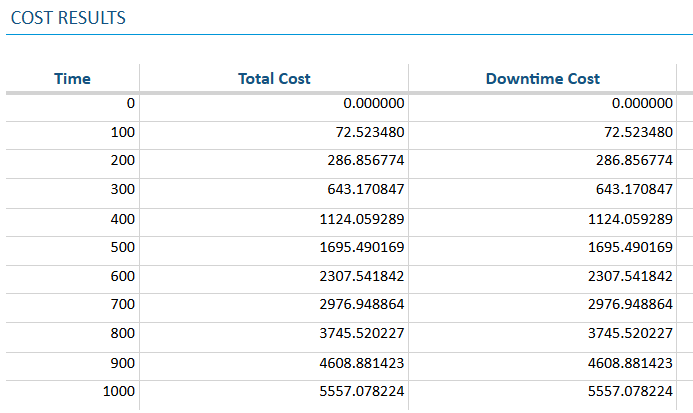Select Total Cost value 2307.541842
Image resolution: width=693 pixels, height=413 pixels.
(362, 276)
